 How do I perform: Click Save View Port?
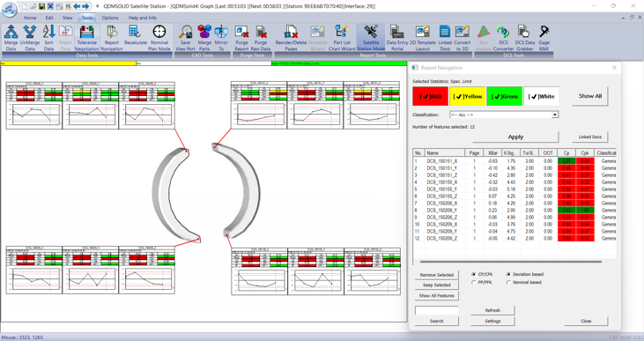[185, 38]
